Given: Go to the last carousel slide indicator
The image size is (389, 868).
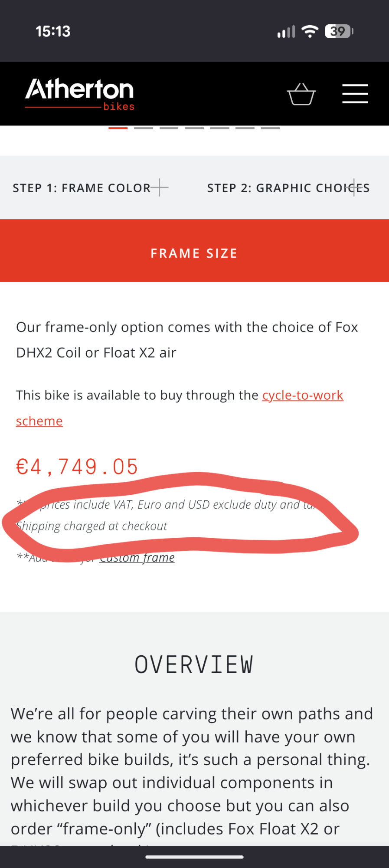Looking at the screenshot, I should (x=270, y=128).
